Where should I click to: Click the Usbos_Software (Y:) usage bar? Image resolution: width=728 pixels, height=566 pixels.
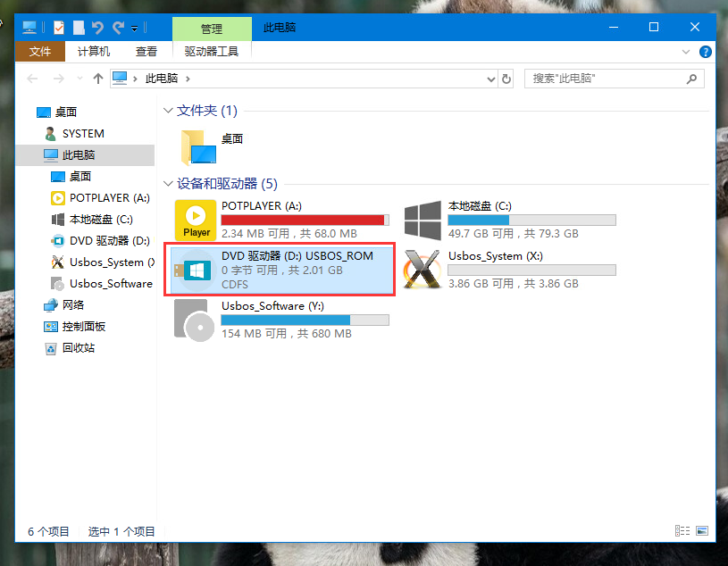pyautogui.click(x=305, y=320)
